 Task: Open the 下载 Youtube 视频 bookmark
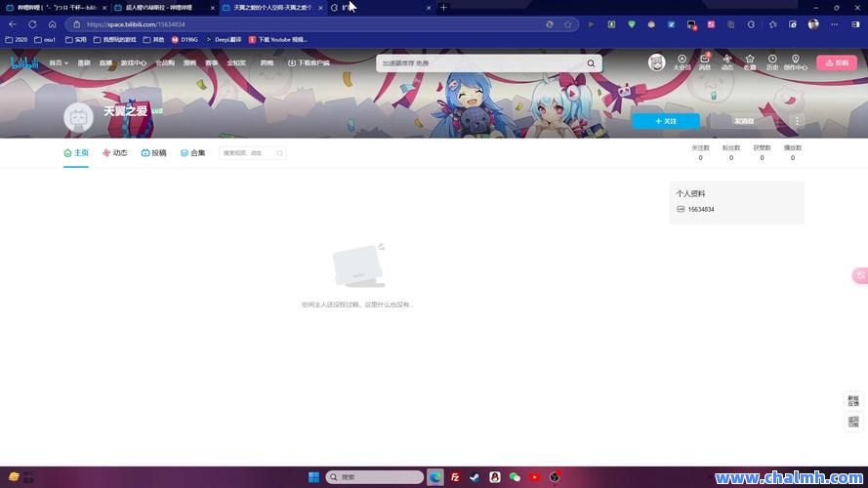pyautogui.click(x=278, y=40)
